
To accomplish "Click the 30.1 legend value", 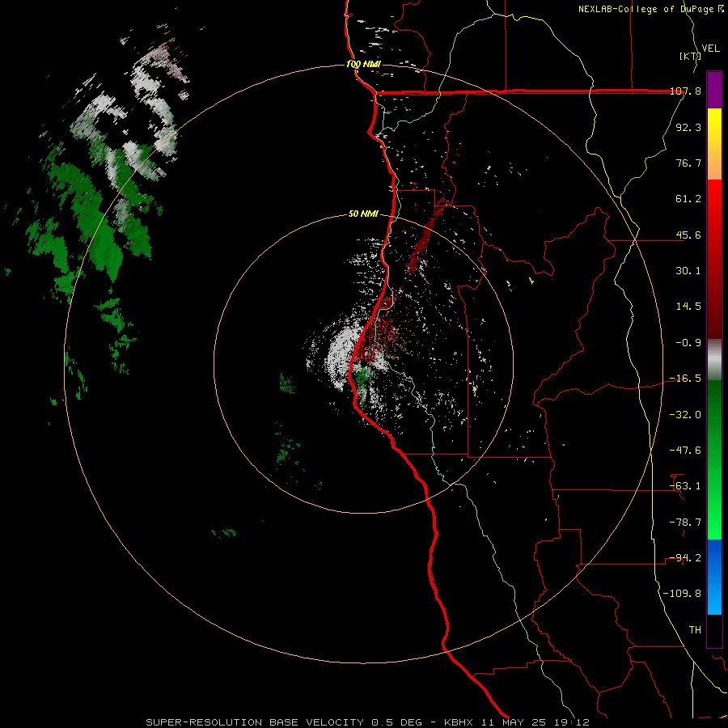I will (x=688, y=271).
